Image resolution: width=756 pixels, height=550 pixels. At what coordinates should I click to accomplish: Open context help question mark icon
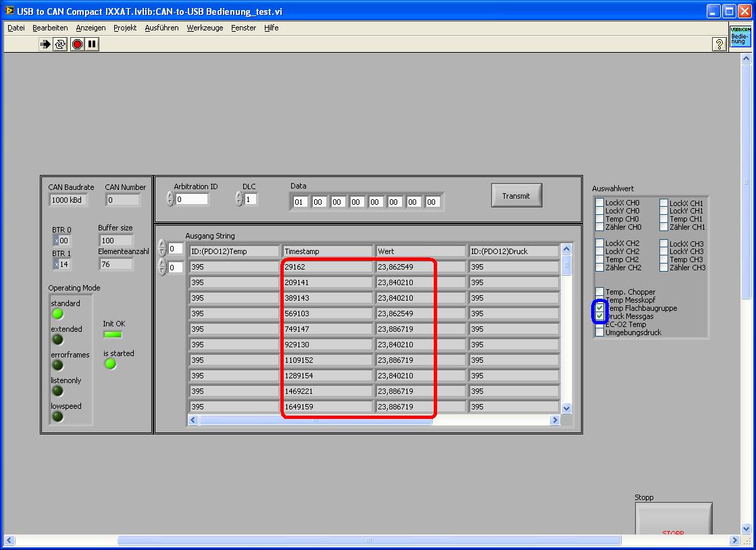719,45
